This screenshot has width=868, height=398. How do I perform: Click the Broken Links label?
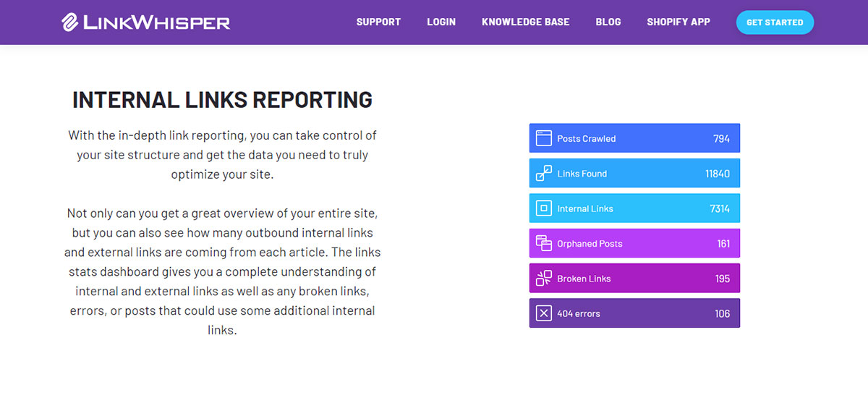pos(584,279)
